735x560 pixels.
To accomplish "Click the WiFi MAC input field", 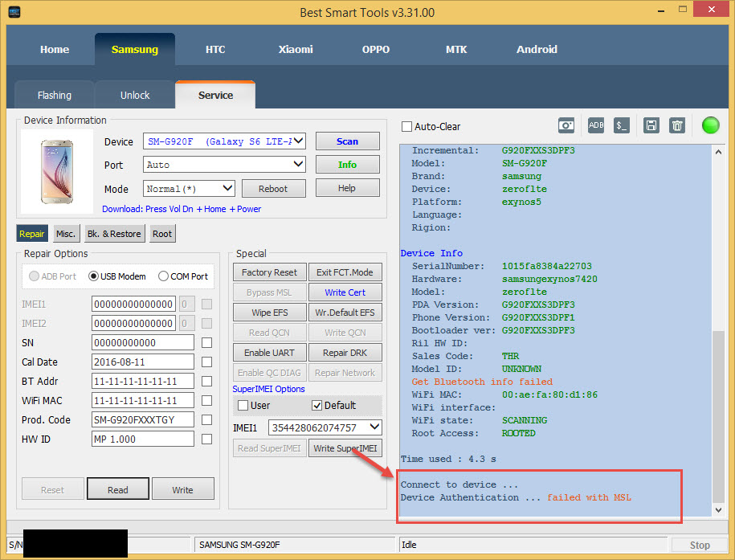I will pyautogui.click(x=142, y=401).
